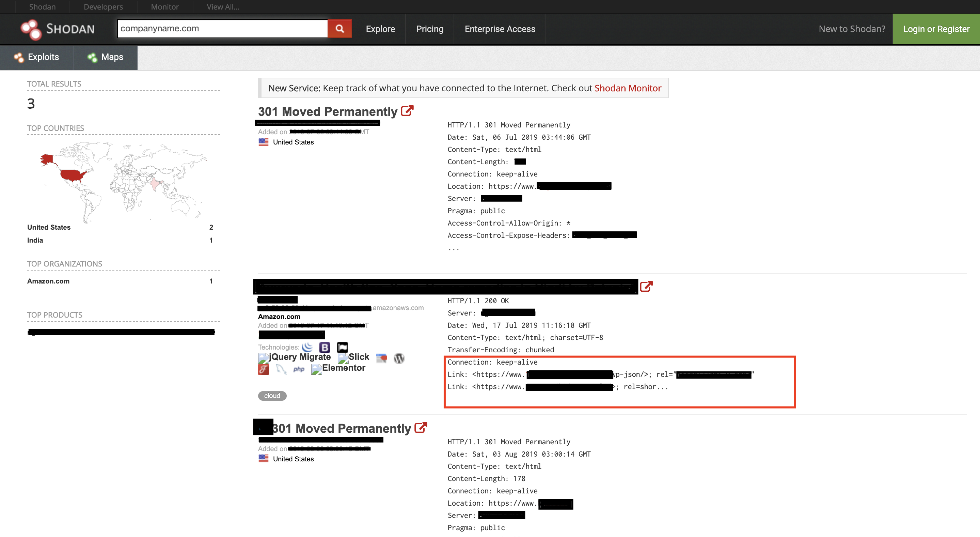Click 'Date: Wed, 17 Jul 2019 11:16:18 GMT' line

pos(519,325)
